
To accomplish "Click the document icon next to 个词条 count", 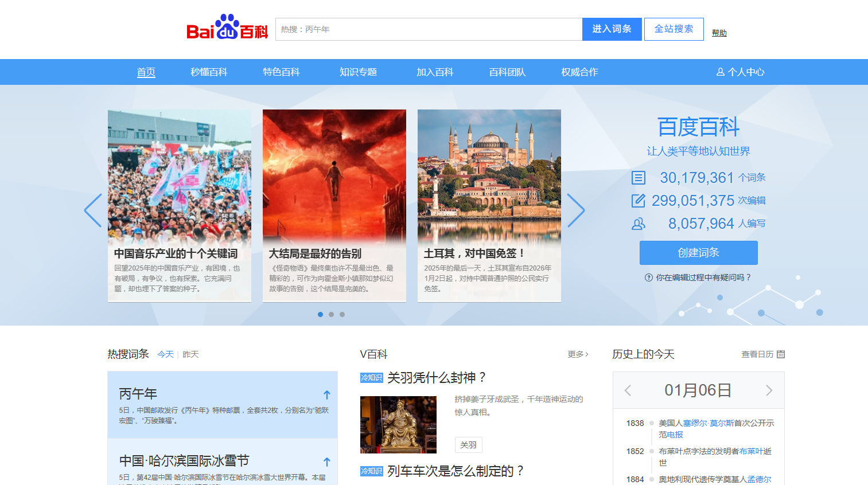I will pyautogui.click(x=639, y=178).
